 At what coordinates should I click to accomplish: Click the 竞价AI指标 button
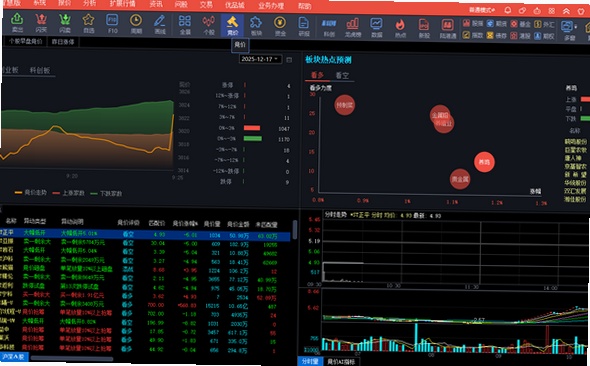click(341, 361)
